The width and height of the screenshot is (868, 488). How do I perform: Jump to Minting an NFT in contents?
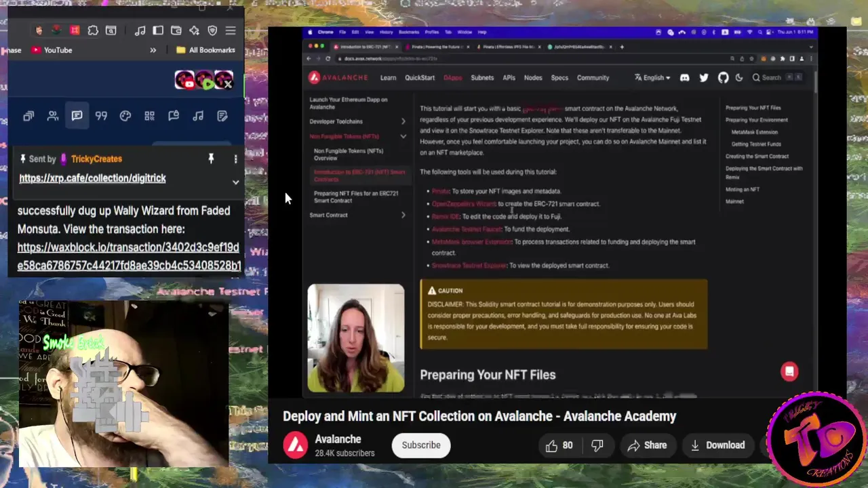[x=743, y=190]
